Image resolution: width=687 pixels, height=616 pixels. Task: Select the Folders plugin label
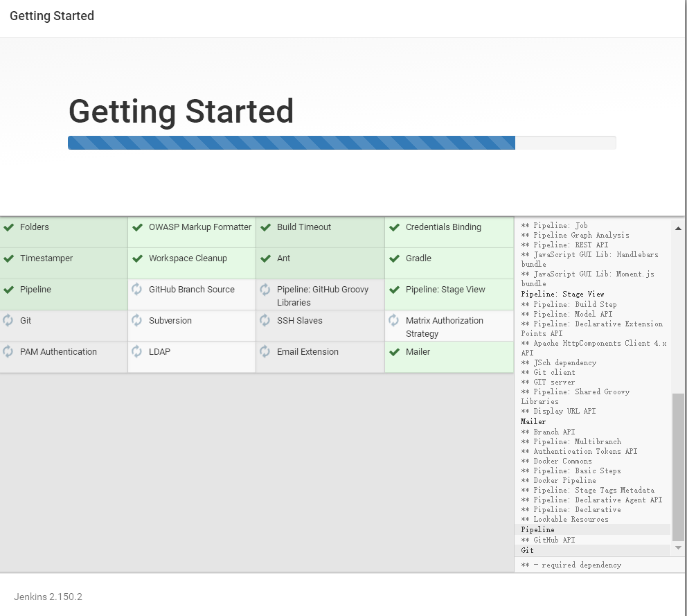(x=35, y=227)
